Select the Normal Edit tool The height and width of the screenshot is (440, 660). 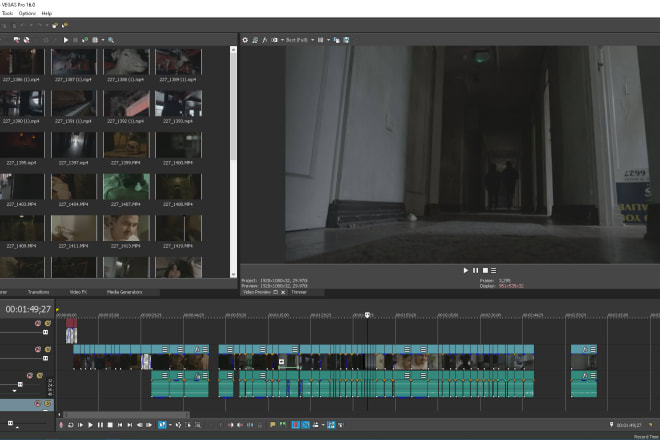[x=162, y=425]
